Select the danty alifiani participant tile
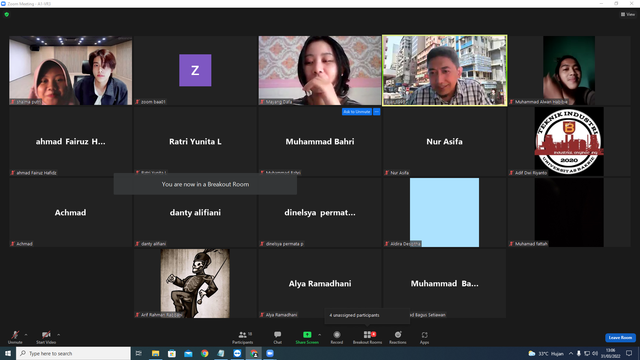 coord(195,212)
